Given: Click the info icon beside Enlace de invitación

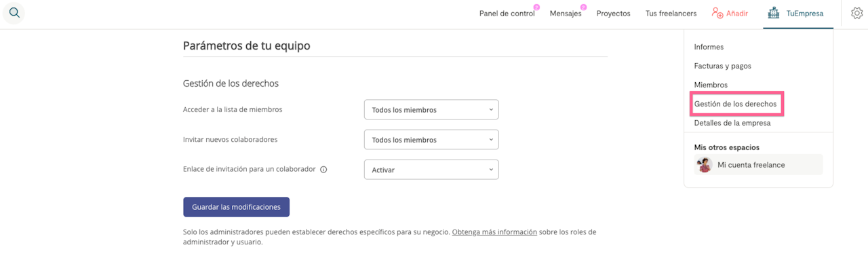Looking at the screenshot, I should 323,170.
